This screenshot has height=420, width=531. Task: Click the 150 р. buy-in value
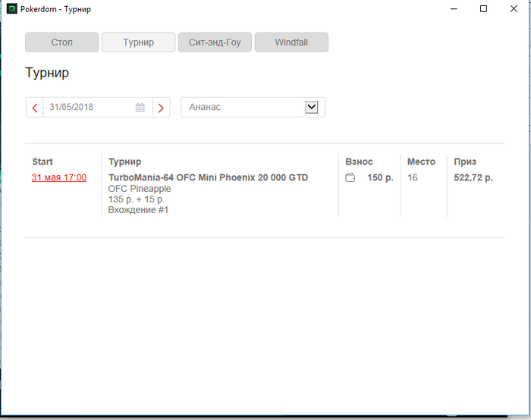click(380, 177)
